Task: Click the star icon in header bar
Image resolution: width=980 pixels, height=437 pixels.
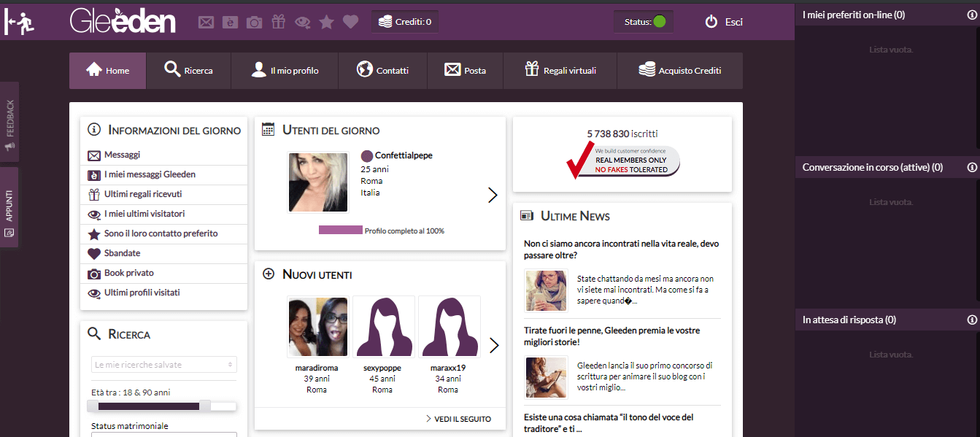Action: (326, 23)
